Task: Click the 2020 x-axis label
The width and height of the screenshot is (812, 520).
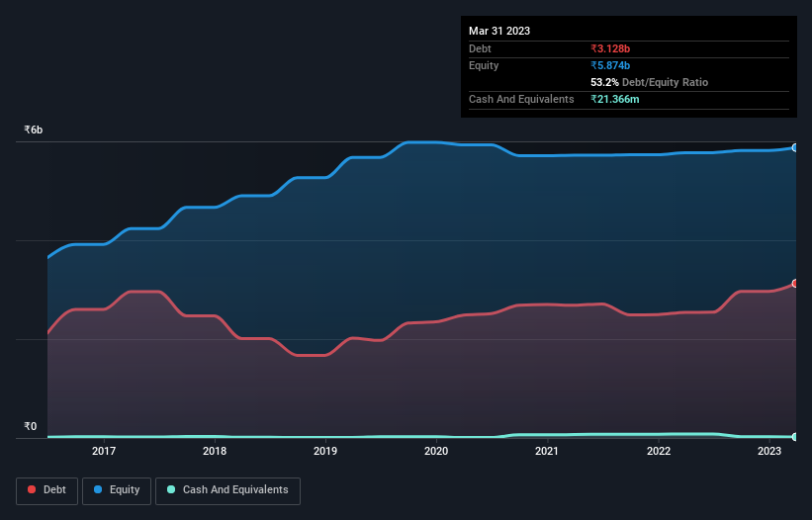Action: [436, 451]
